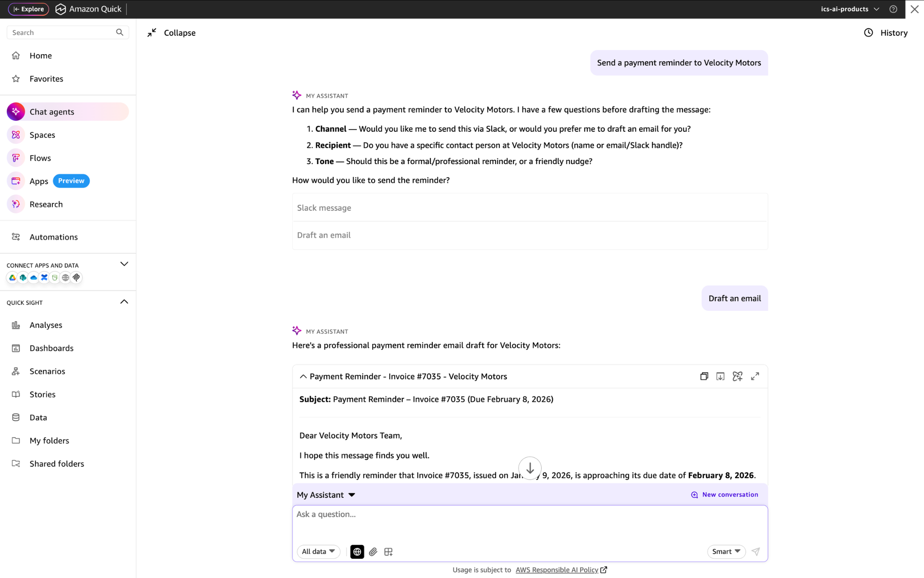Viewport: 924px width, 578px height.
Task: Click the search magnifier icon
Action: [120, 32]
